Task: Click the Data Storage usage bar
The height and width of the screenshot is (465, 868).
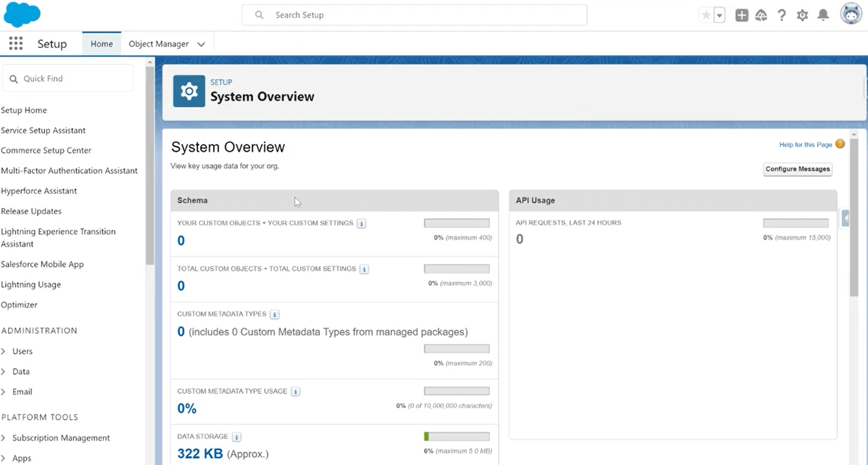Action: point(457,437)
